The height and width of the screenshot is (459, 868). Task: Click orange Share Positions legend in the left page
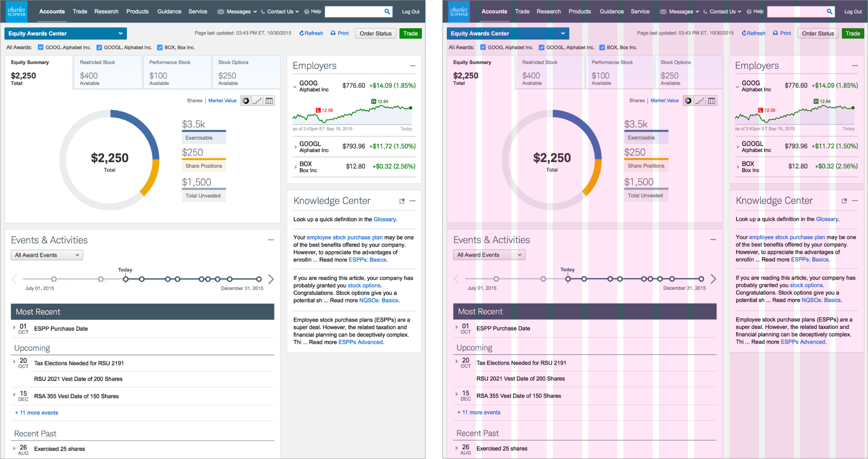pos(204,166)
